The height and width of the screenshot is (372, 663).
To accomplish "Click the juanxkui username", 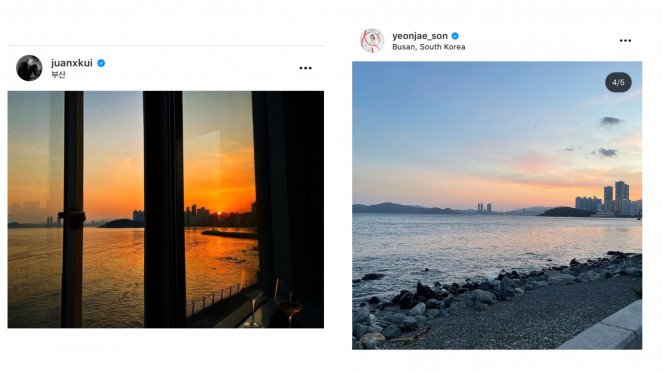I will coord(72,63).
